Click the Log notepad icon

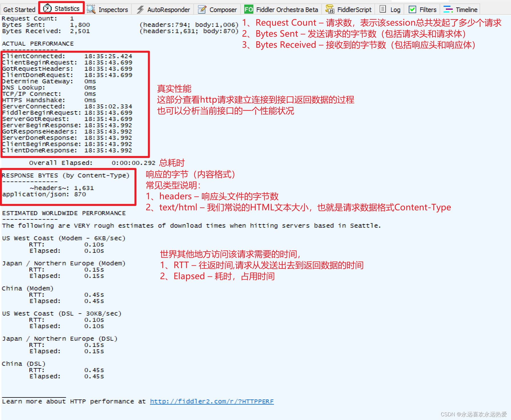pyautogui.click(x=382, y=9)
